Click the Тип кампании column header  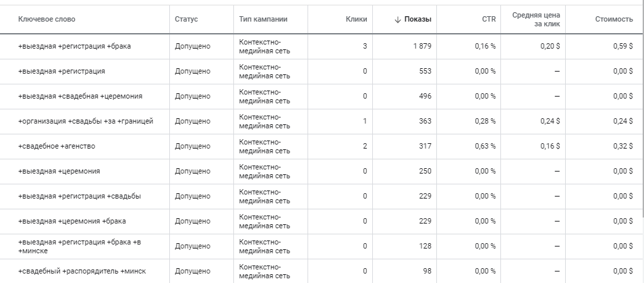point(263,20)
